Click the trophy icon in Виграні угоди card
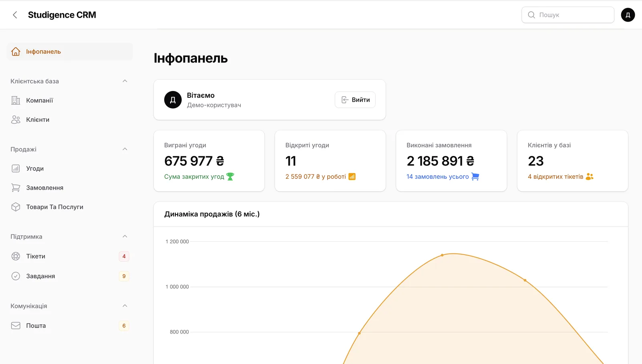Screen dimensions: 642x364 coord(230,176)
